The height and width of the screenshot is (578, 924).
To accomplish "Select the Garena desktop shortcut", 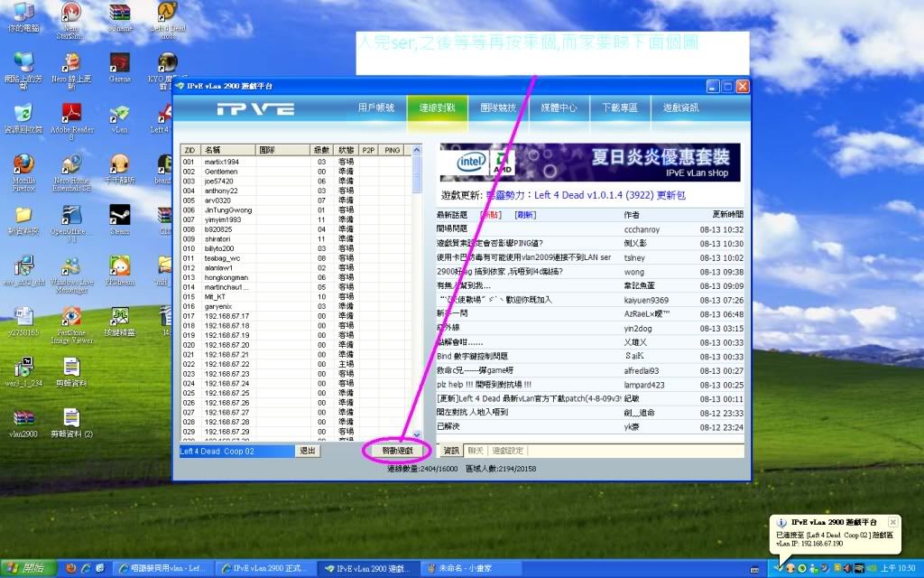I will coord(120,67).
